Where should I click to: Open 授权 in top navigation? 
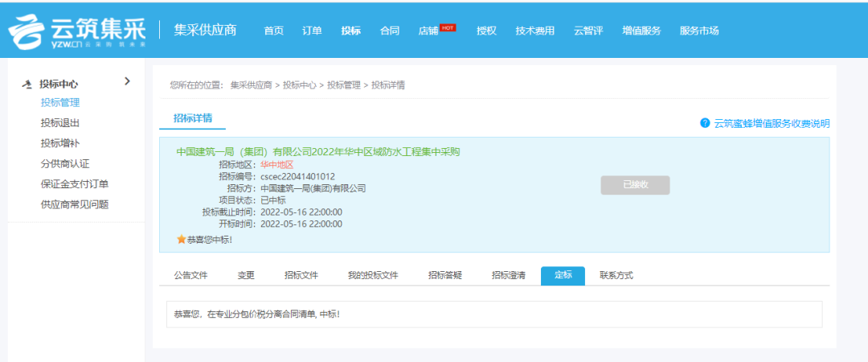[486, 31]
